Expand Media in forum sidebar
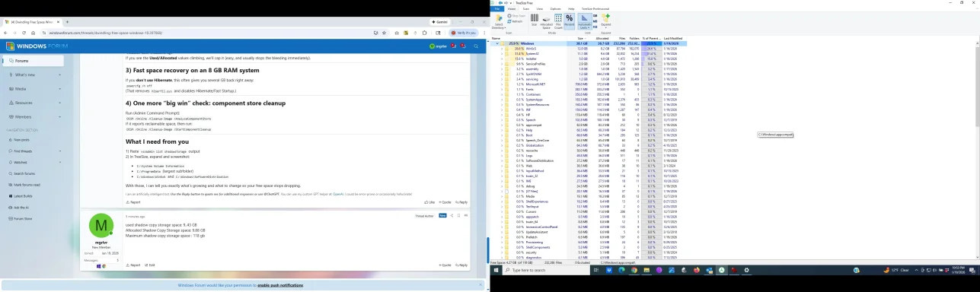This screenshot has width=980, height=292. pyautogui.click(x=60, y=88)
